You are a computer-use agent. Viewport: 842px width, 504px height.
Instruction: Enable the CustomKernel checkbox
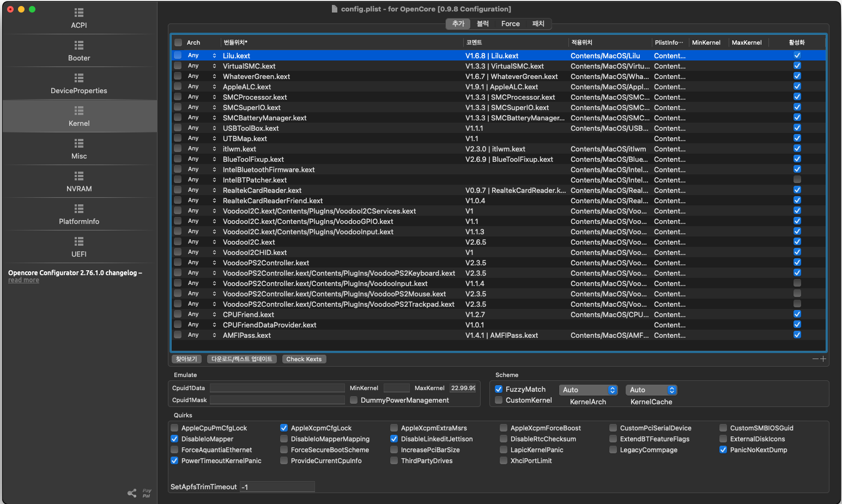click(499, 400)
